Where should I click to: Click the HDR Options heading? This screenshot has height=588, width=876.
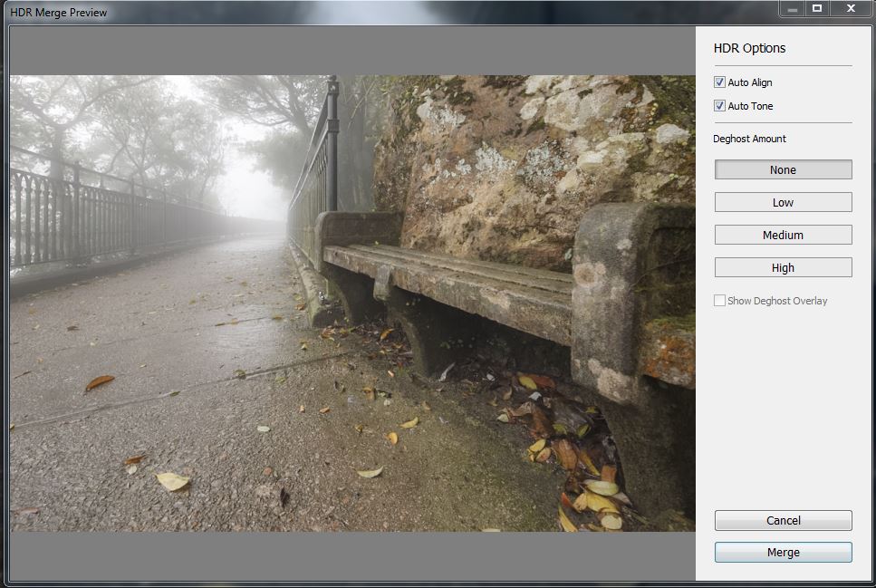(x=749, y=48)
